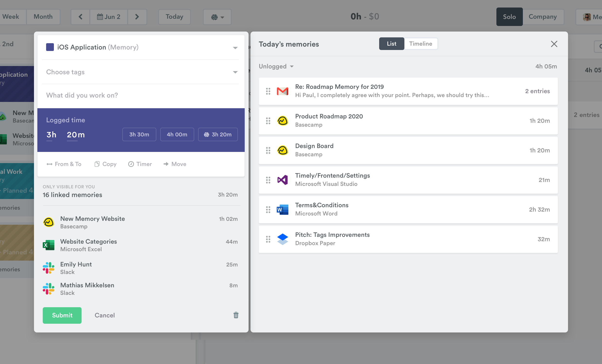Image resolution: width=602 pixels, height=364 pixels.
Task: Open the Choose tags dropdown
Action: (235, 72)
